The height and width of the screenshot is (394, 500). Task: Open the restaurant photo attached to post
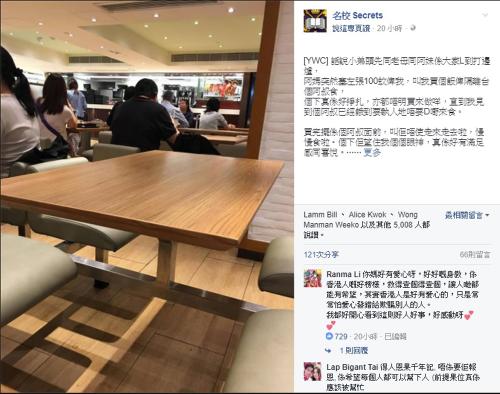coord(147,197)
